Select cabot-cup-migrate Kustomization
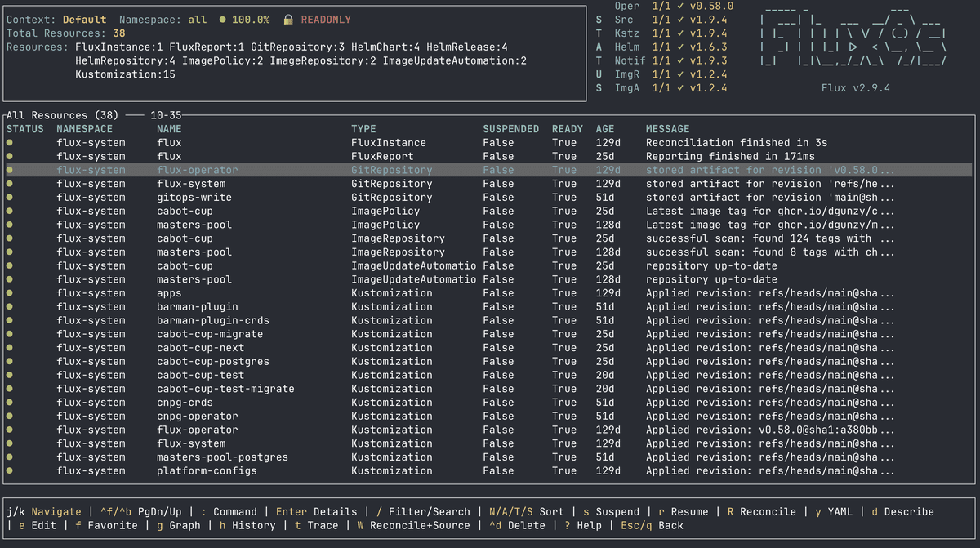980x548 pixels. (x=210, y=334)
